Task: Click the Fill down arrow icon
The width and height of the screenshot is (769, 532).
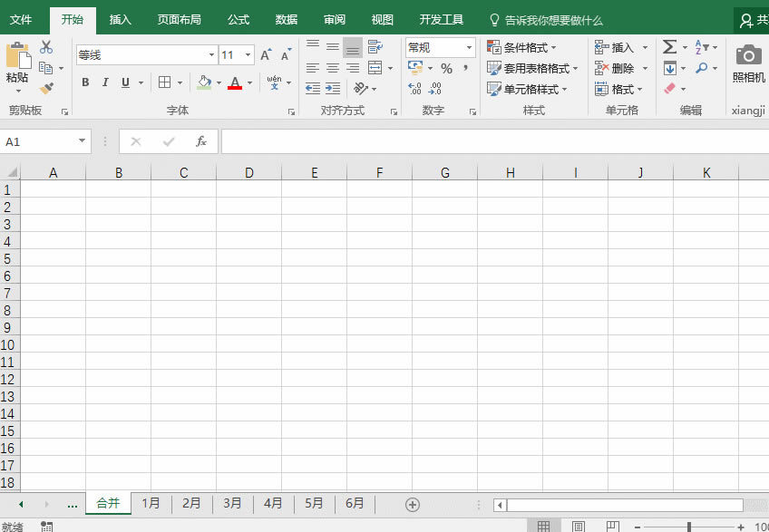Action: click(669, 68)
